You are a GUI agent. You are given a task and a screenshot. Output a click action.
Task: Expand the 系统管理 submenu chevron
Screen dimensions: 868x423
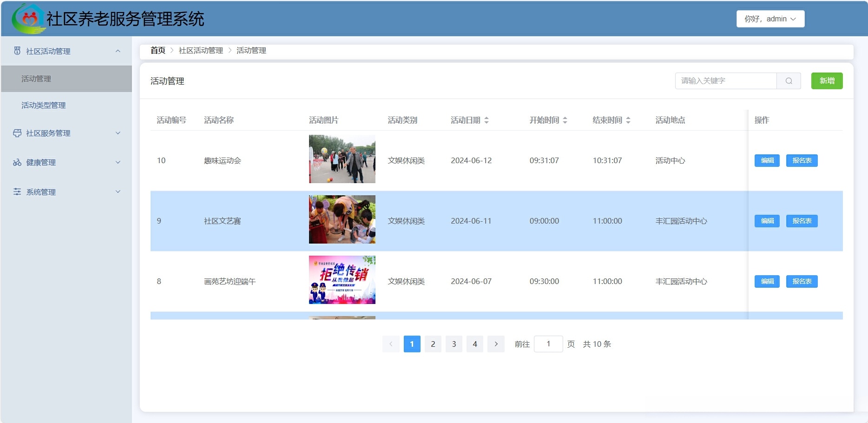point(118,192)
